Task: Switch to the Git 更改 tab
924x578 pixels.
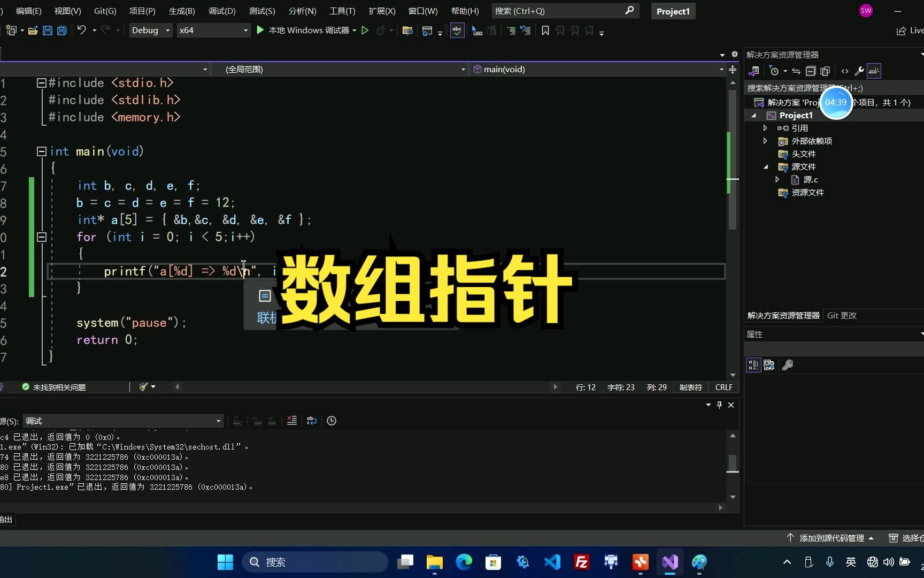Action: pos(841,315)
